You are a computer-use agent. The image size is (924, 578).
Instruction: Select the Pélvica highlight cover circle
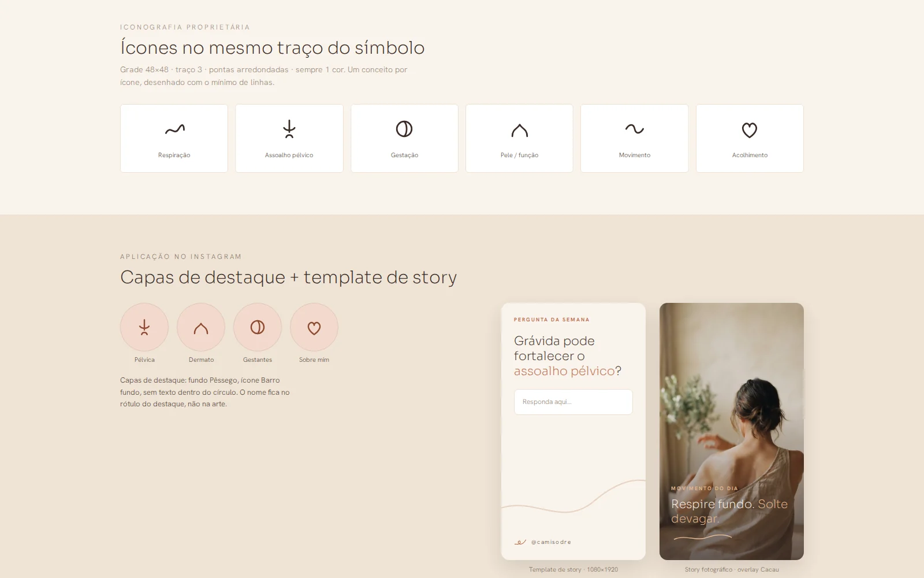(144, 327)
